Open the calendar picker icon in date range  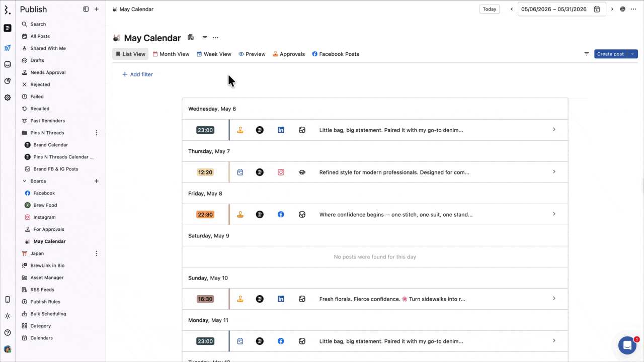pos(597,9)
